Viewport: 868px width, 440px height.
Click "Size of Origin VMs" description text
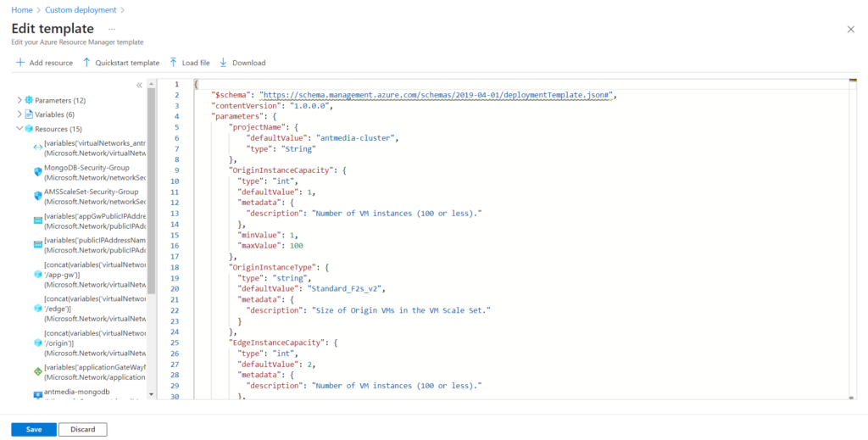[x=402, y=310]
